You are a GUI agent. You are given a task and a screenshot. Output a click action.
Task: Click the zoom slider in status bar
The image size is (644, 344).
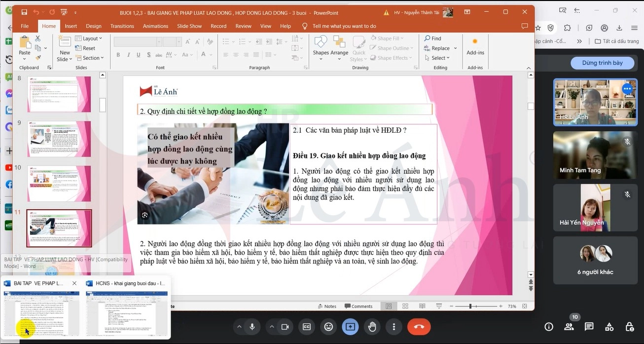point(470,306)
